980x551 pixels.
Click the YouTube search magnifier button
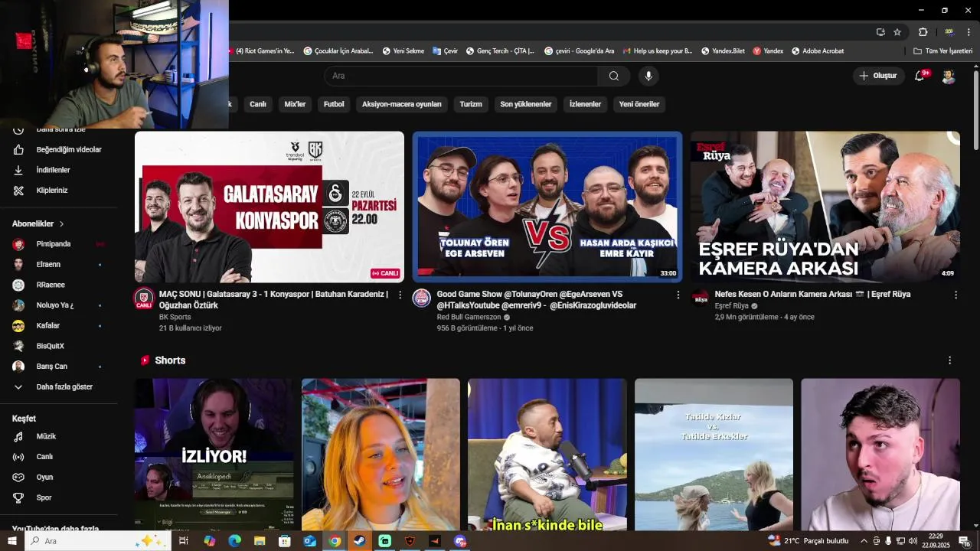[x=614, y=76]
